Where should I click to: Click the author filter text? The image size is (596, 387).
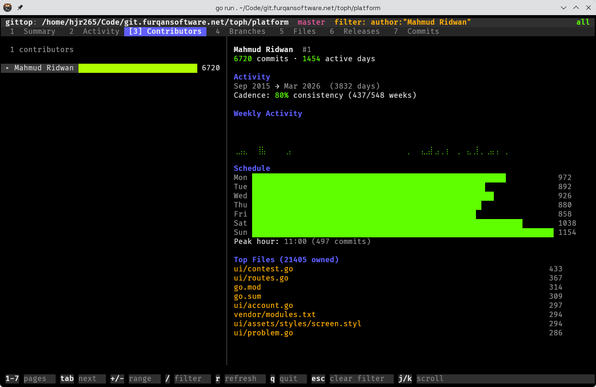[x=403, y=22]
